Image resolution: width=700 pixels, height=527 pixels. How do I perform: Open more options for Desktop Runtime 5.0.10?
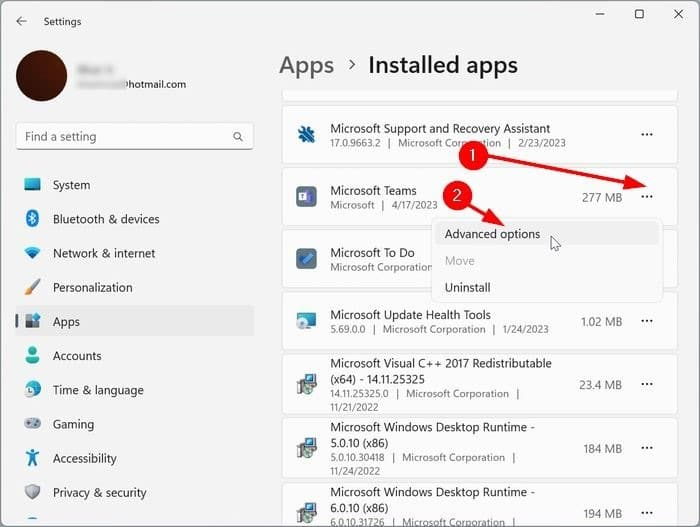647,448
